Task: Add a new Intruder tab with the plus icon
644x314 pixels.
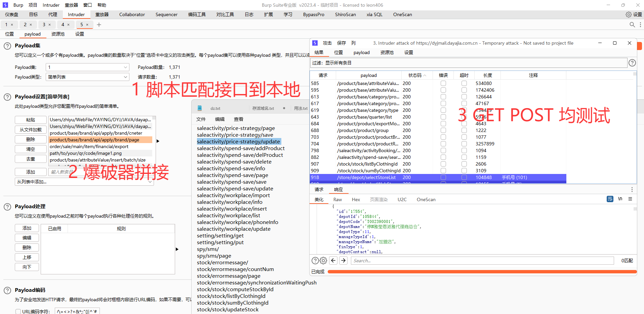Action: 99,25
